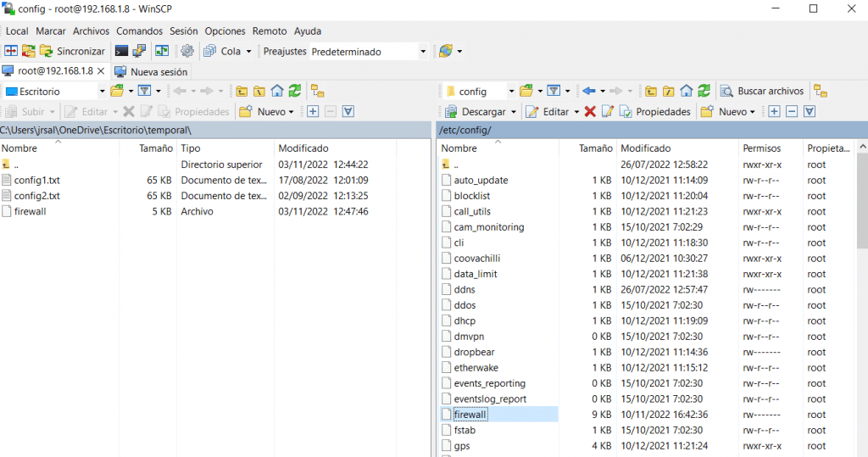Show remote directory tree icon
The height and width of the screenshot is (457, 868).
[x=820, y=91]
